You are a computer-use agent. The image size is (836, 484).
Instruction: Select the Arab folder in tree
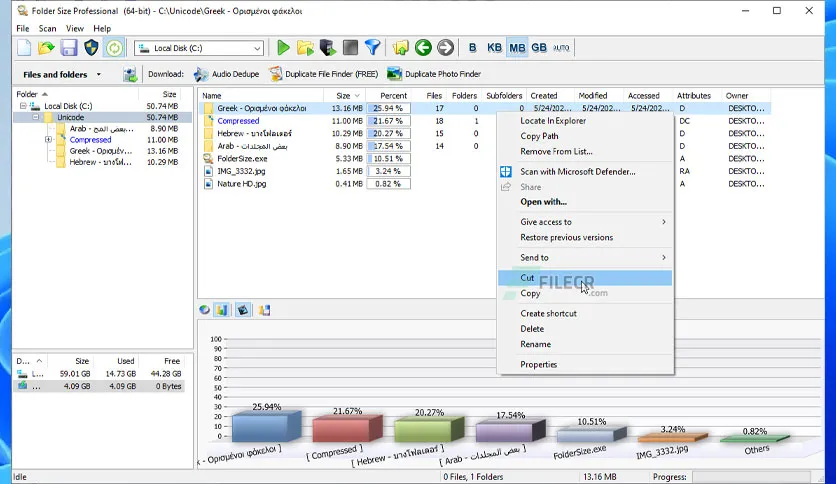[x=101, y=128]
